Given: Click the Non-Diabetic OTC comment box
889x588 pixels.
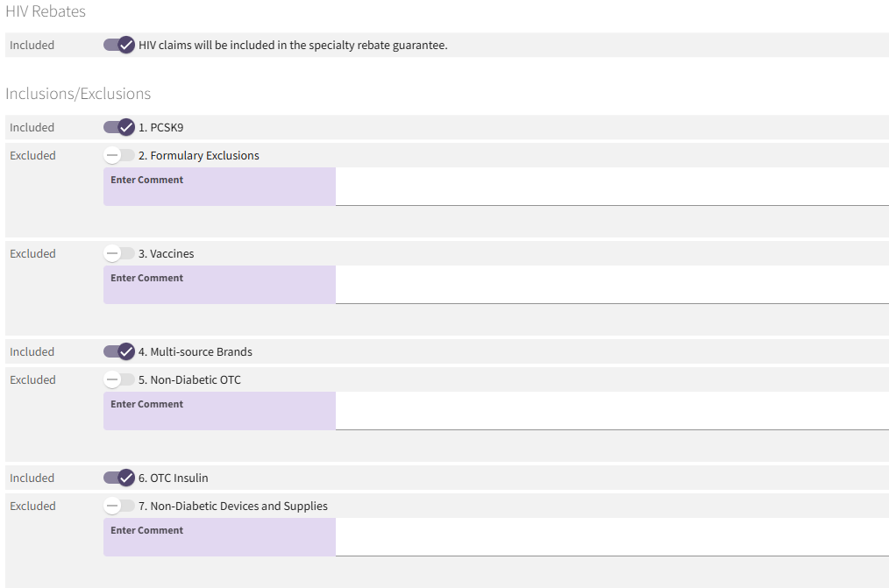Looking at the screenshot, I should coord(495,411).
